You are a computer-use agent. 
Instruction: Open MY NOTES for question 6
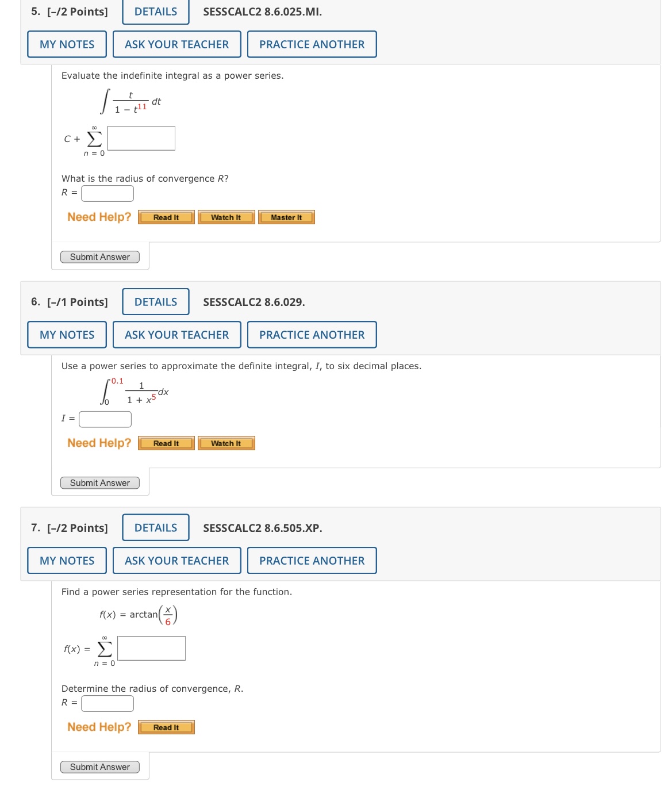point(66,334)
